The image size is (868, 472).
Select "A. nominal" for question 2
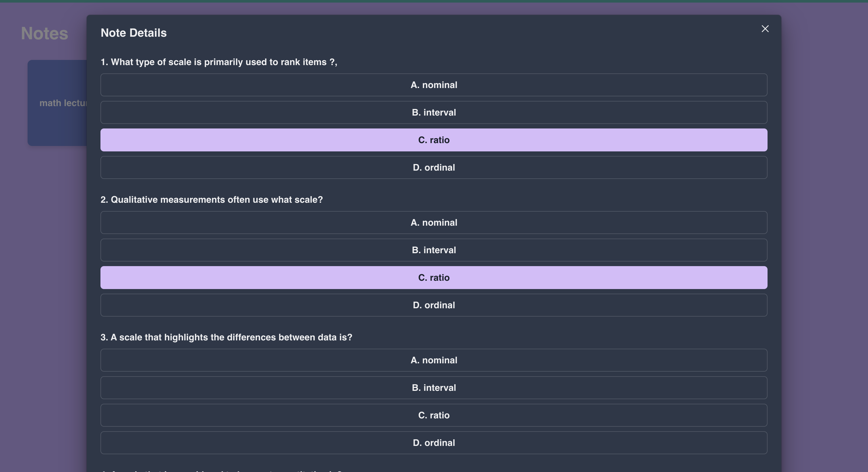(434, 223)
